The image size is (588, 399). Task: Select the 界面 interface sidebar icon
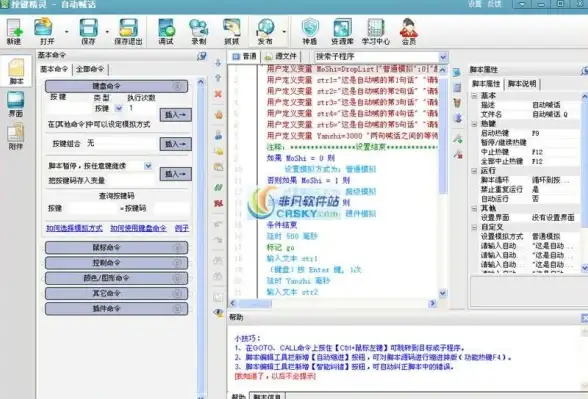click(16, 104)
